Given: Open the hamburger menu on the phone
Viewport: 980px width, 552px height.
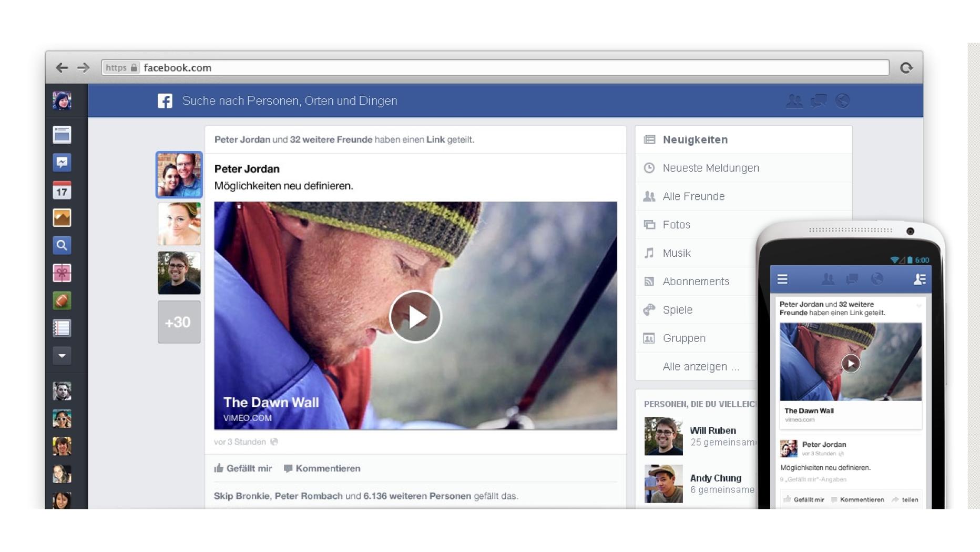Looking at the screenshot, I should click(x=782, y=279).
